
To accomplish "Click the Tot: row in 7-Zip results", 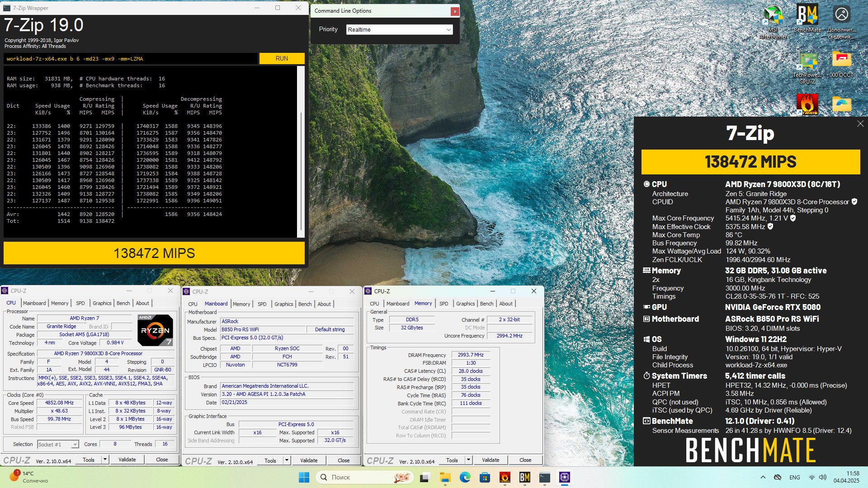I will 61,221.
